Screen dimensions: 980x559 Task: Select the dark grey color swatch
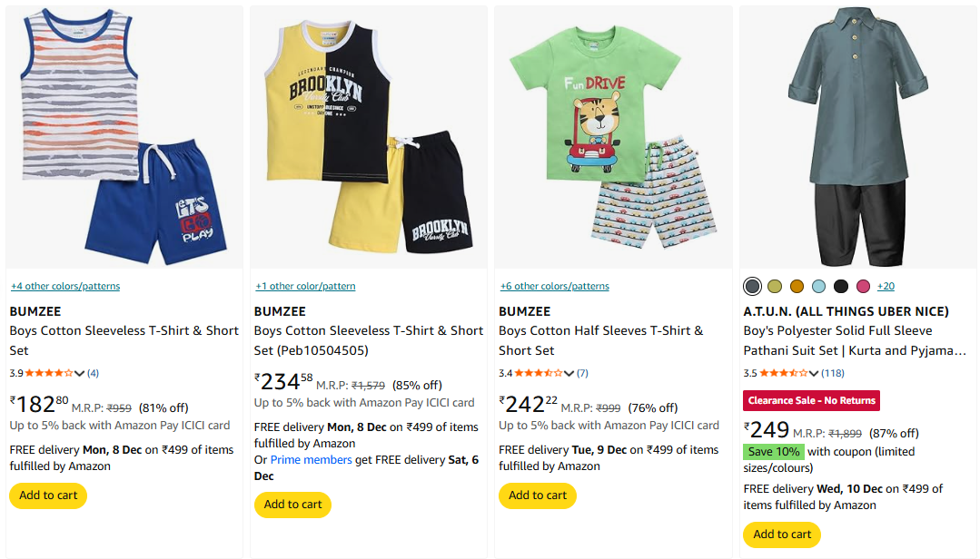752,287
